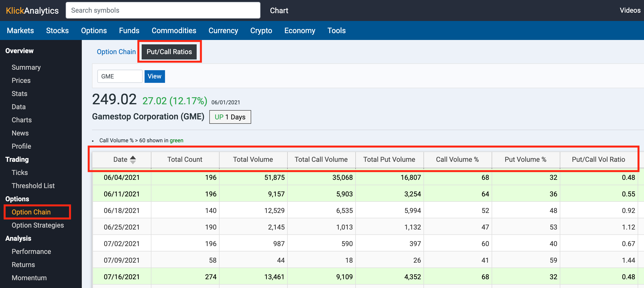The image size is (644, 288).
Task: Open Prices in the sidebar
Action: [x=21, y=81]
